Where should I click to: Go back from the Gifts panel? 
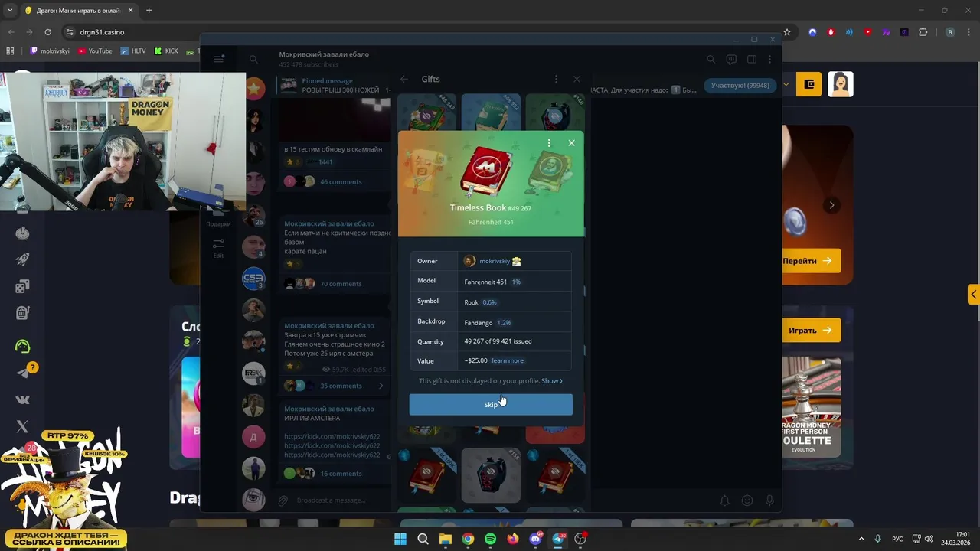[404, 79]
